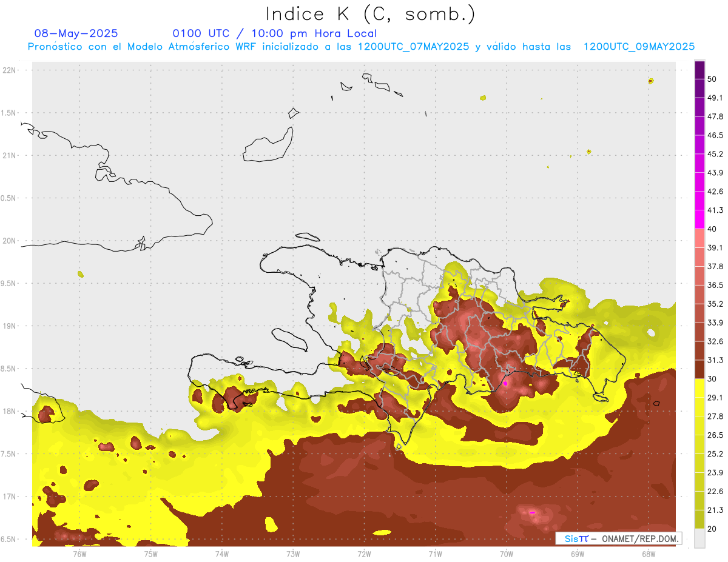Click the 73W longitude label
728x562 pixels.
[293, 554]
